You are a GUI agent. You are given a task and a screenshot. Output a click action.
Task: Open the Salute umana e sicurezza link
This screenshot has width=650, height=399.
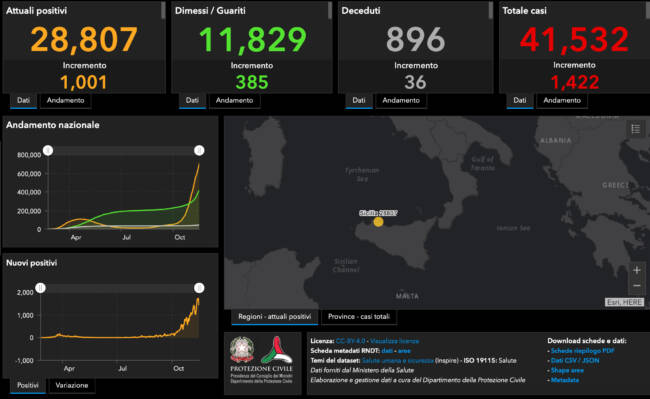[398, 360]
